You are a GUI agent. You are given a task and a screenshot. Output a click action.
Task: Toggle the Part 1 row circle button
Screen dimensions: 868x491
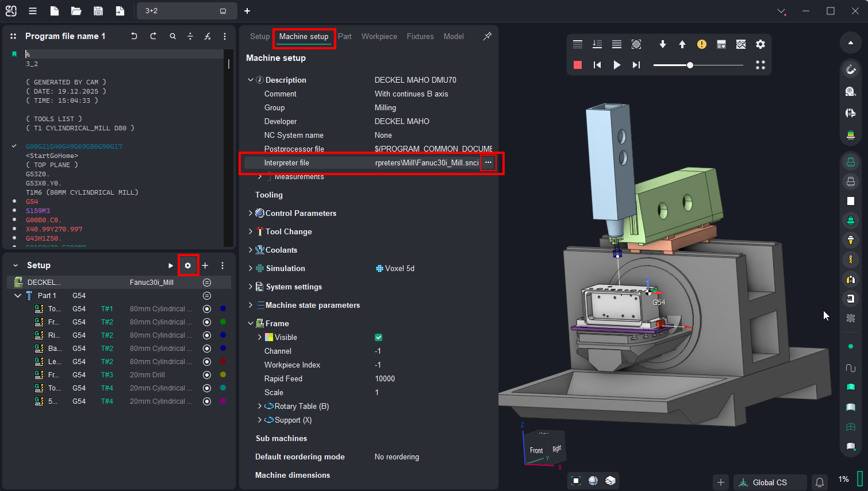click(207, 296)
